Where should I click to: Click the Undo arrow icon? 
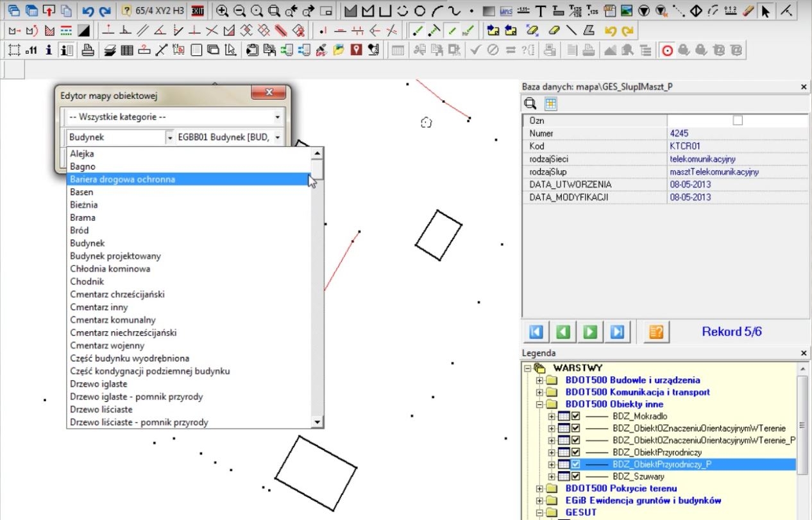pyautogui.click(x=89, y=11)
